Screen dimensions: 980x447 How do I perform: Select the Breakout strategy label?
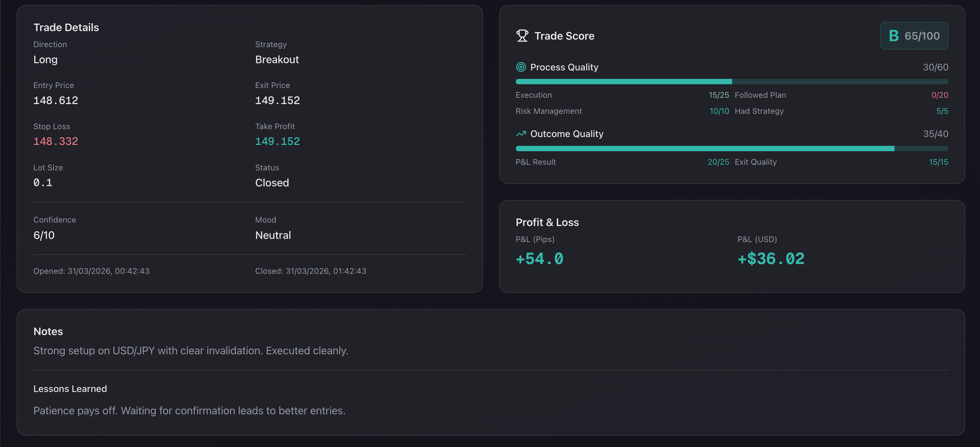tap(277, 59)
